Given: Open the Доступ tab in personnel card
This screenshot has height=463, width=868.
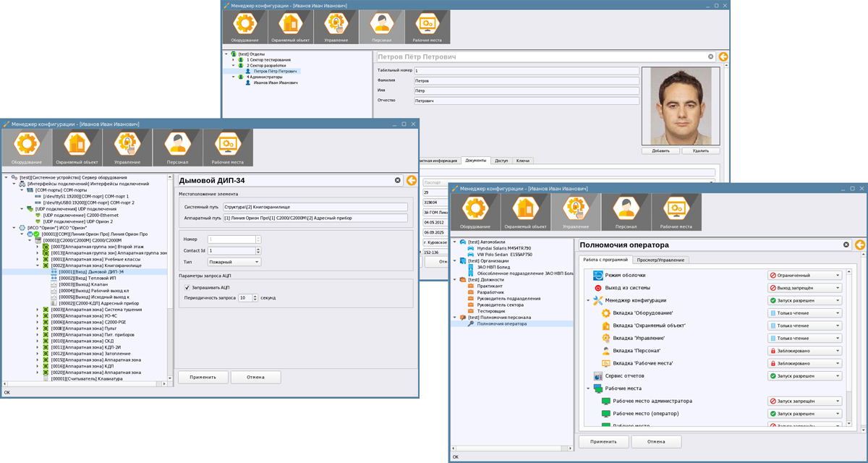Looking at the screenshot, I should coord(501,161).
